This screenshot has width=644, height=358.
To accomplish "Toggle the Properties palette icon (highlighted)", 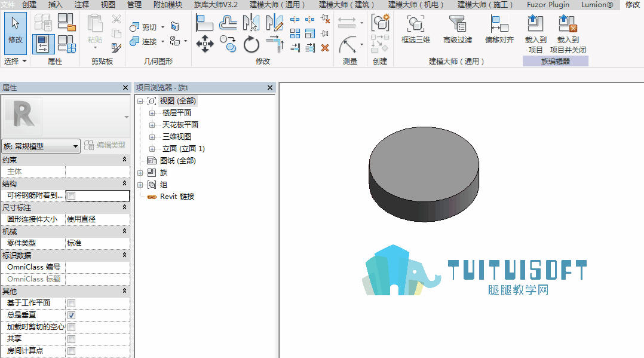I will (x=43, y=44).
